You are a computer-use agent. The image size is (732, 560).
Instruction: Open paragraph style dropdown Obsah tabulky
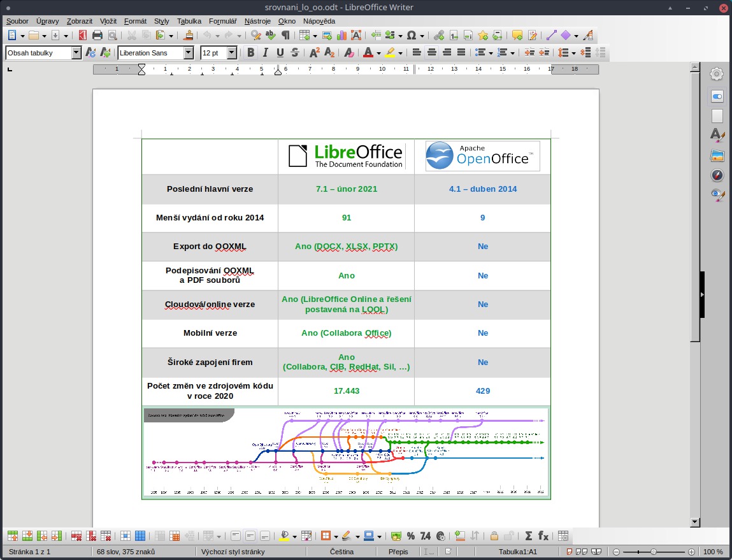[x=76, y=53]
